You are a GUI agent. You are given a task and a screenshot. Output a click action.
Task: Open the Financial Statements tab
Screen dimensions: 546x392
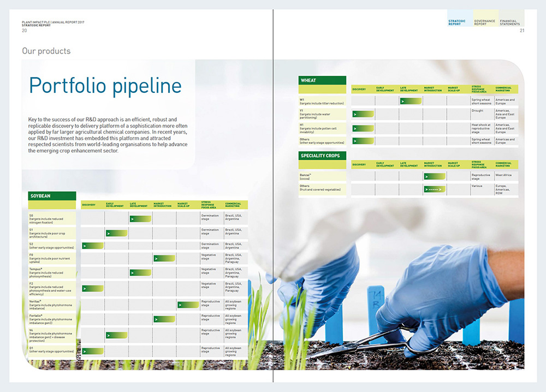click(x=511, y=21)
